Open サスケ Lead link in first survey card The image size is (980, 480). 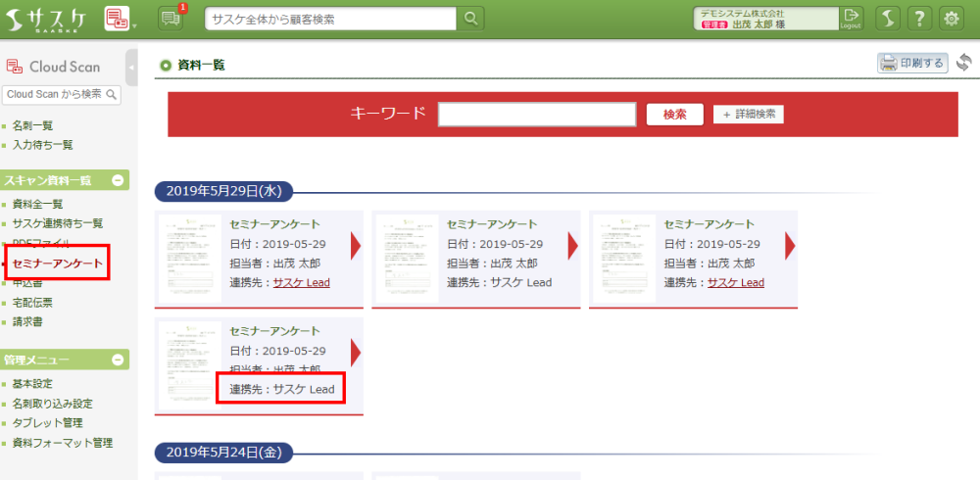(301, 282)
